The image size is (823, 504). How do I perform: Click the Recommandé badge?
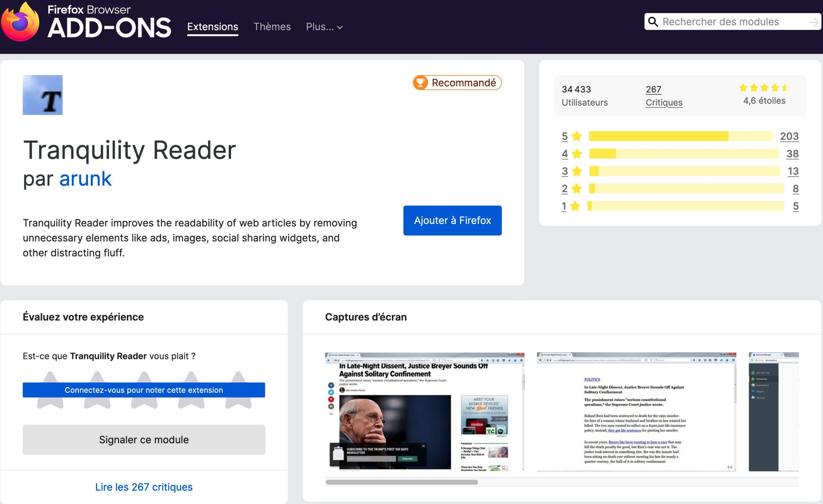pos(457,83)
